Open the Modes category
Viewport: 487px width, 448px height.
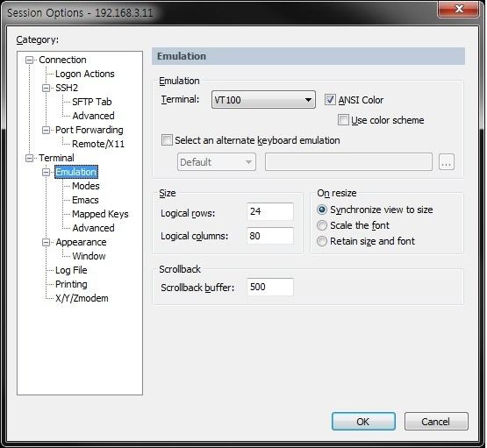click(x=86, y=186)
